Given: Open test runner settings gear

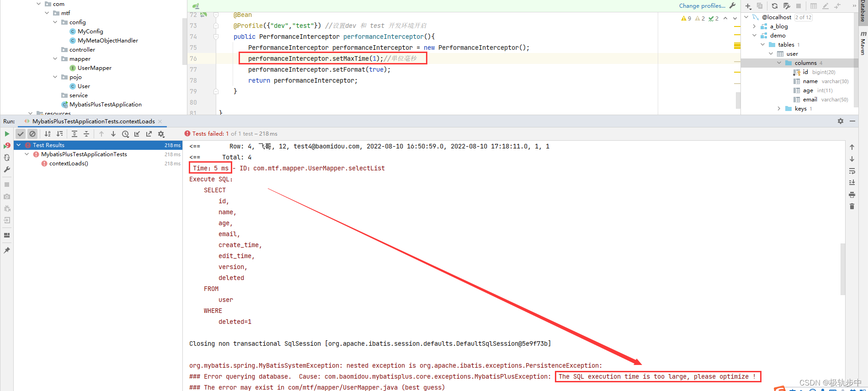Looking at the screenshot, I should point(161,134).
